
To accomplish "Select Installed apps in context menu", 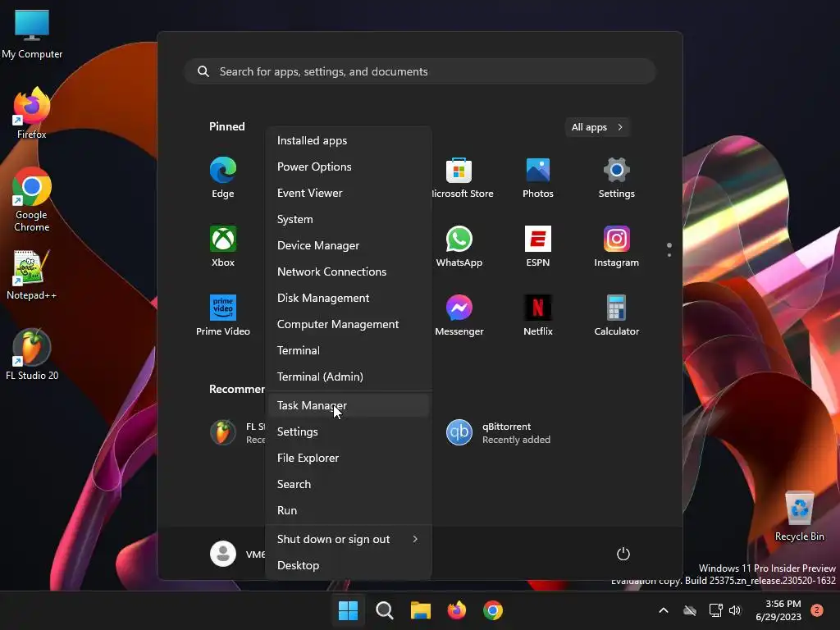I will [349, 140].
